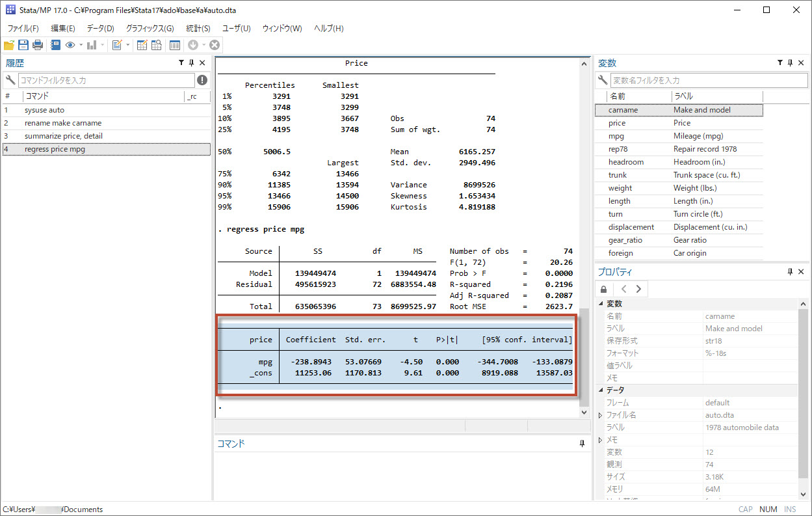This screenshot has height=516, width=812.
Task: Toggle the lock in the Properties panel
Action: click(604, 289)
